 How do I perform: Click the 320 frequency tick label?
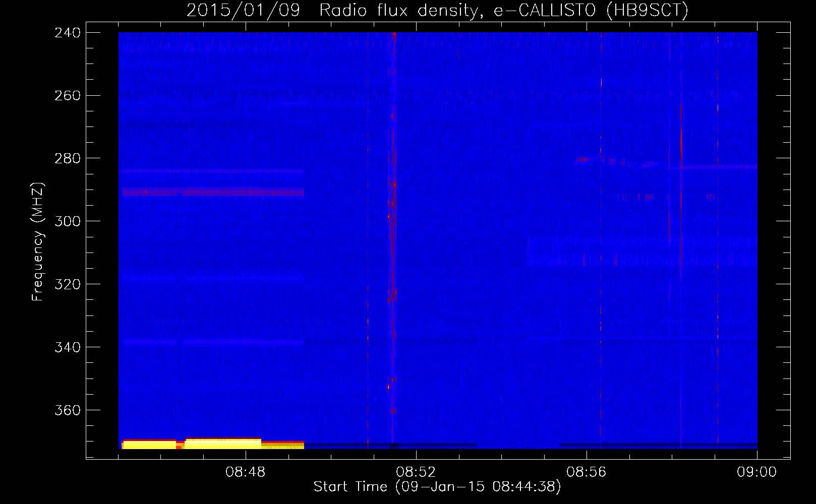point(68,285)
